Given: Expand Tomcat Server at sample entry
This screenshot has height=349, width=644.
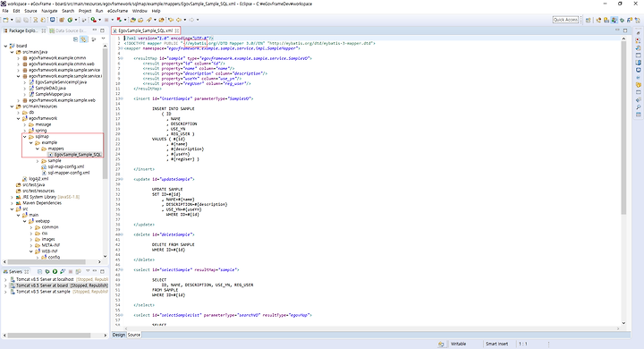Looking at the screenshot, I should pos(5,292).
